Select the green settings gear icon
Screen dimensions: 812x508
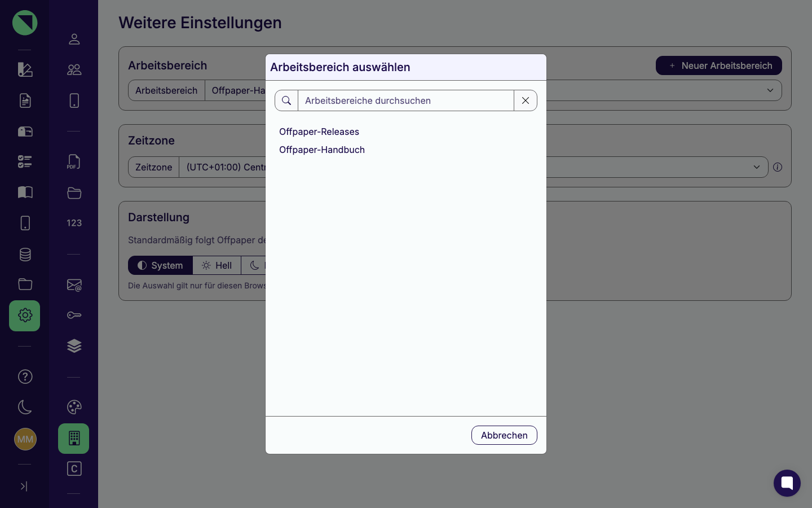click(x=25, y=316)
